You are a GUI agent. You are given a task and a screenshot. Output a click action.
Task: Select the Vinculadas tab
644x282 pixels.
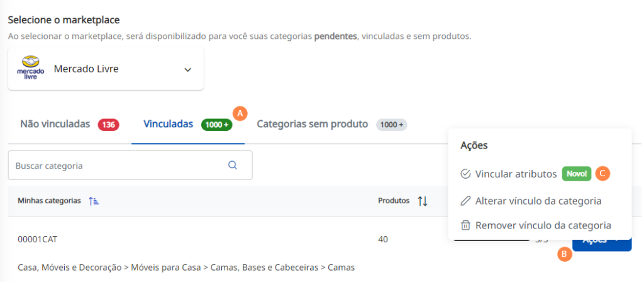(187, 125)
